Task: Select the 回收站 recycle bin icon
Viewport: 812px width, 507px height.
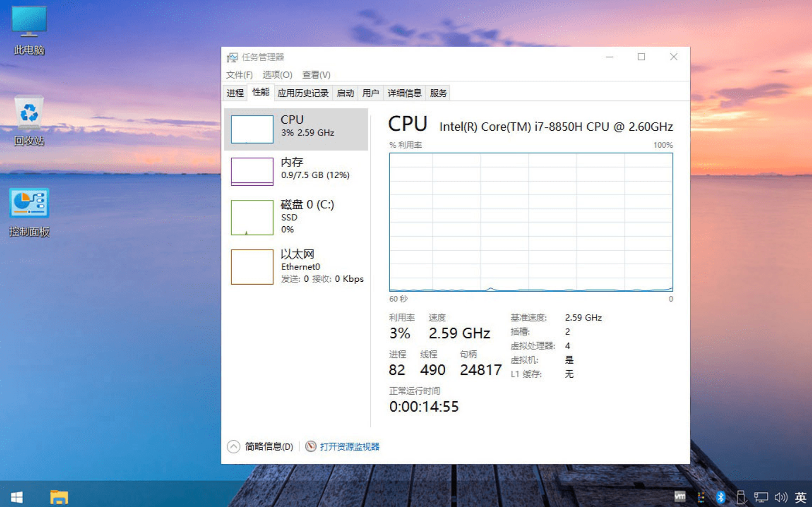Action: [29, 121]
